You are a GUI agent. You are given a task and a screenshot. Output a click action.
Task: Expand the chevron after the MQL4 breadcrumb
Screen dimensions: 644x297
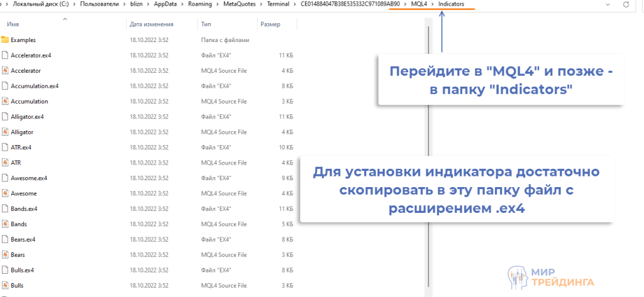[432, 4]
